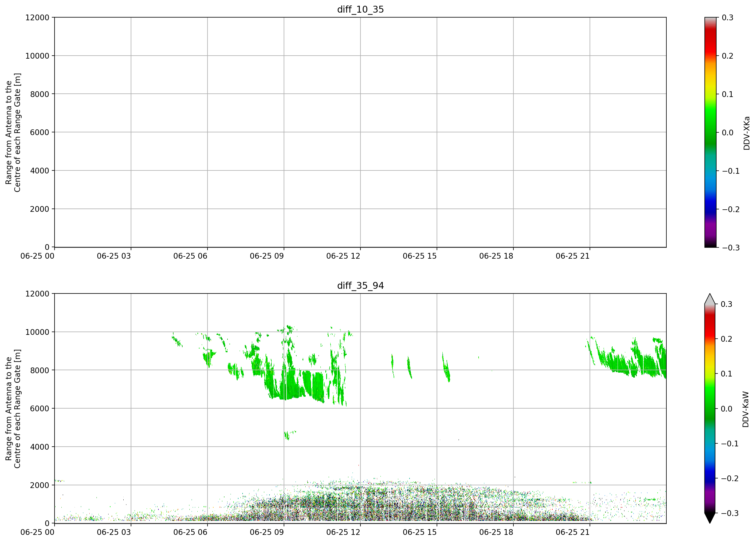Viewport: 756px width, 542px height.
Task: Click the 06-25 15 time tick under diff_35_94
Action: (420, 532)
